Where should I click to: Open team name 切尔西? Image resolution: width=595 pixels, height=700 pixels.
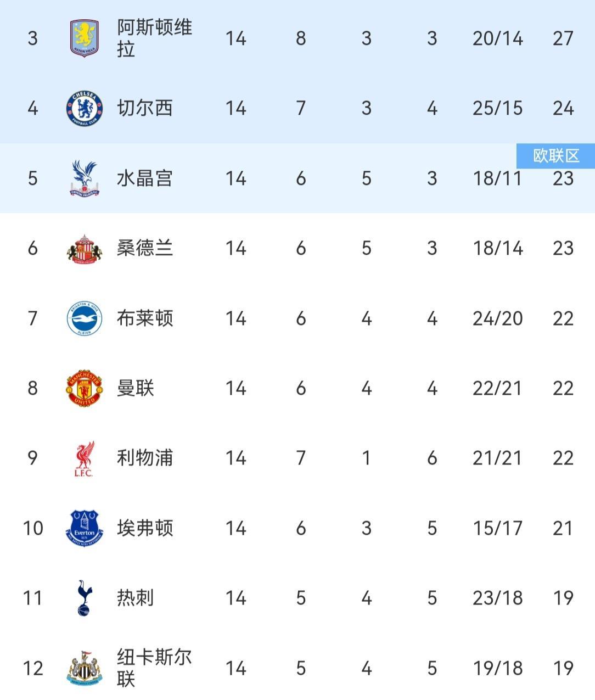click(145, 108)
